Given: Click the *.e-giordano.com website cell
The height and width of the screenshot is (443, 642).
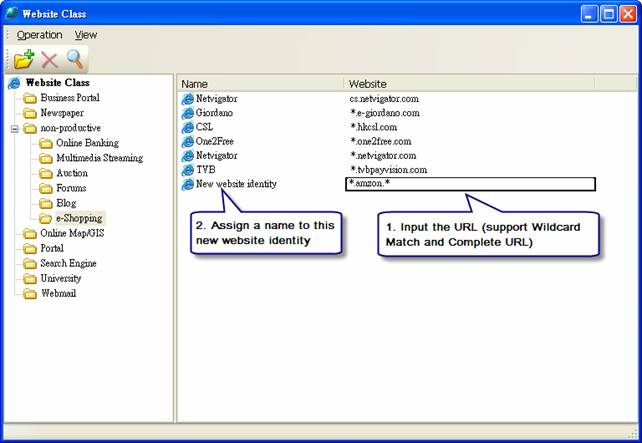Looking at the screenshot, I should pyautogui.click(x=385, y=113).
